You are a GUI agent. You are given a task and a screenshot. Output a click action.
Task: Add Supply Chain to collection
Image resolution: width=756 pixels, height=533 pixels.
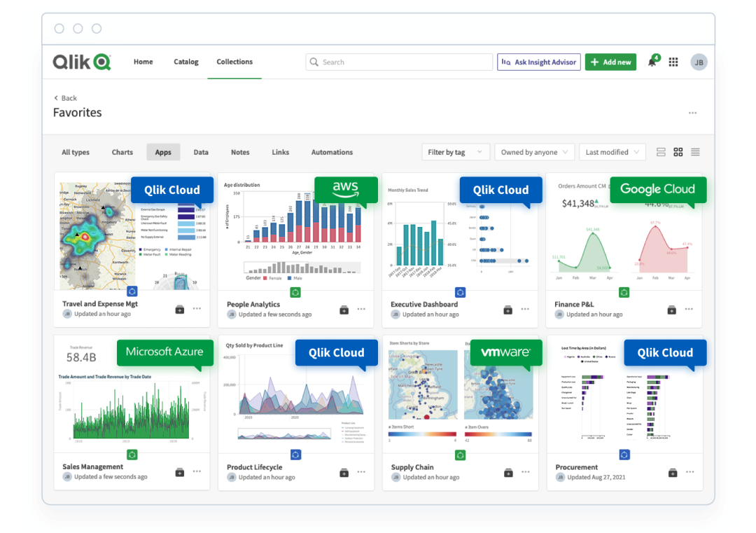[x=508, y=473]
